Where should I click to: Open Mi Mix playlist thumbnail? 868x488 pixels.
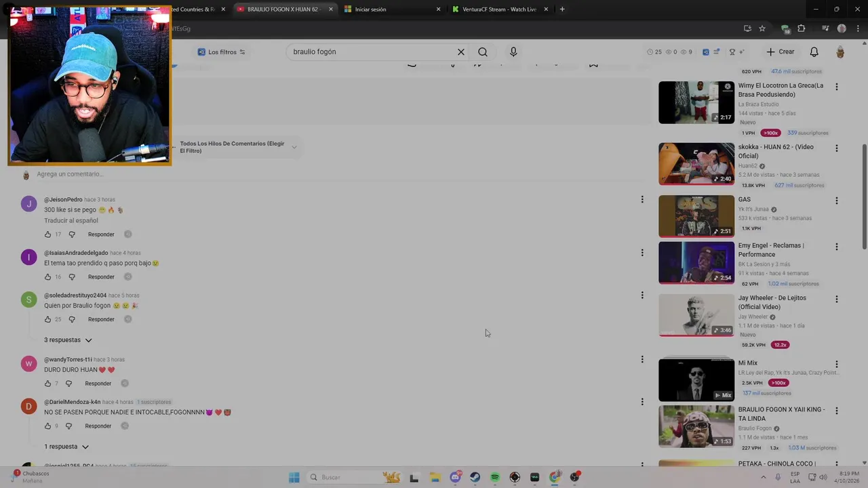(696, 380)
